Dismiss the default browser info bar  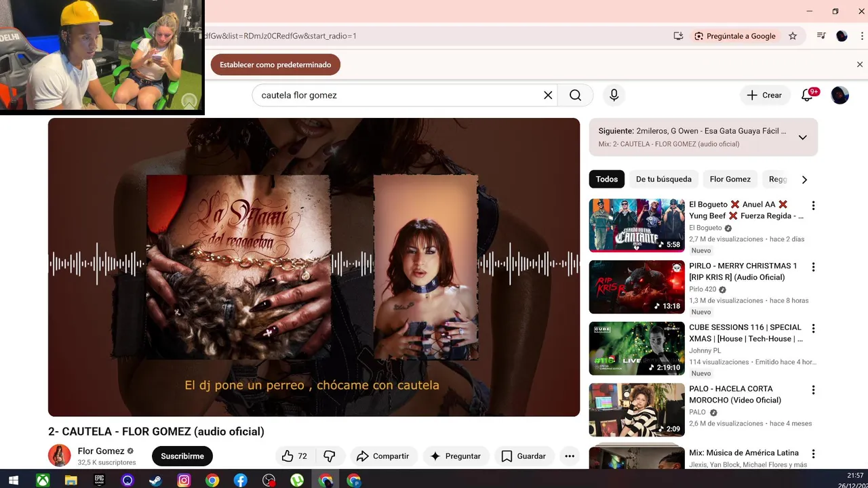tap(860, 64)
